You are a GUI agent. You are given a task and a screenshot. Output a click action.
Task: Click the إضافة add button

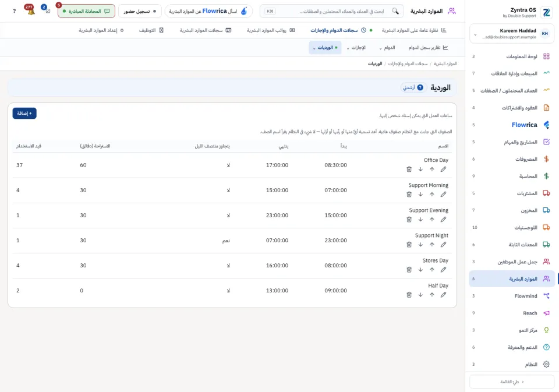24,114
